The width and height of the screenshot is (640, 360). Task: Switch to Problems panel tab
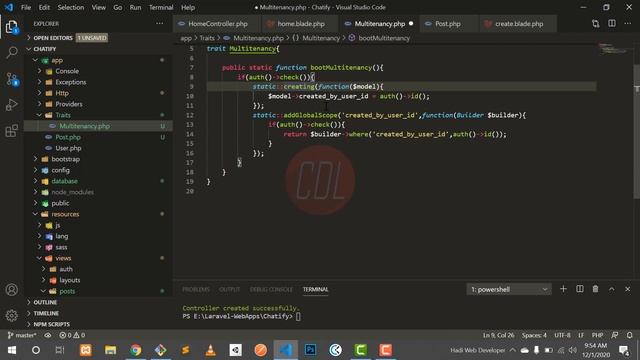click(196, 289)
